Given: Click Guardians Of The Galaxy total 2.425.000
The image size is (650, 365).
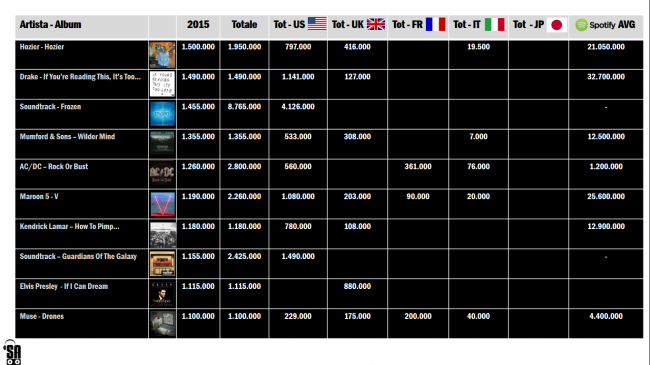Looking at the screenshot, I should [x=244, y=256].
